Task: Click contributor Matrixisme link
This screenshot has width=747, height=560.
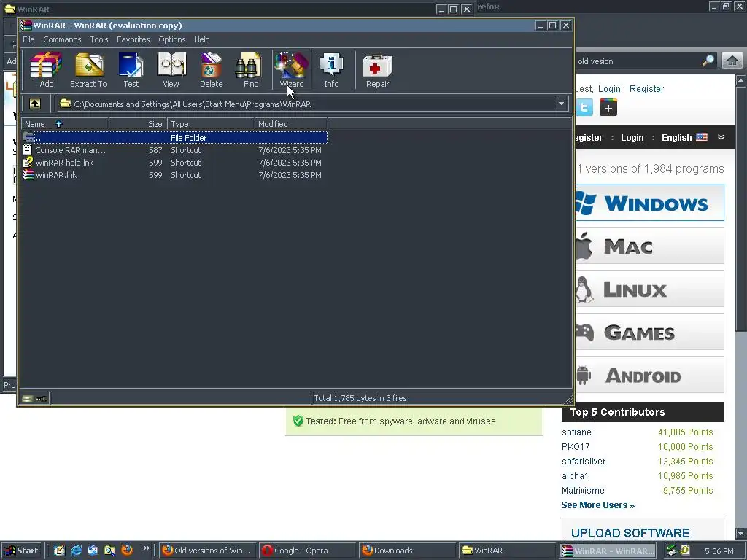Action: point(583,491)
